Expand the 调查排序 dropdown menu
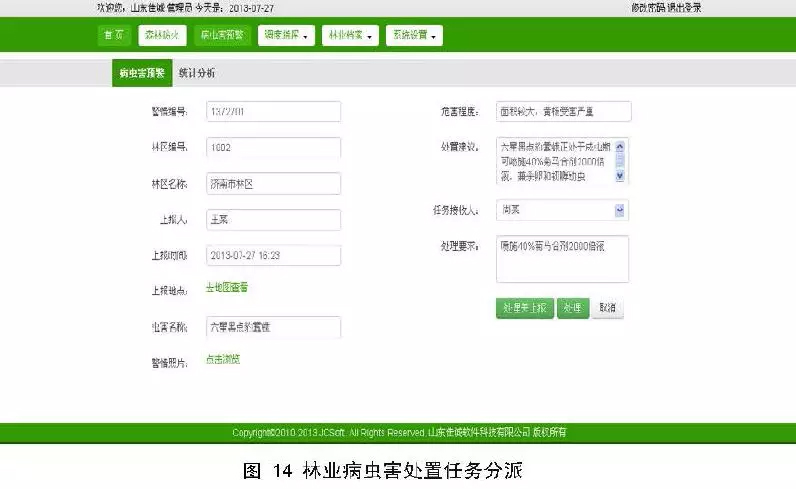 tap(286, 35)
